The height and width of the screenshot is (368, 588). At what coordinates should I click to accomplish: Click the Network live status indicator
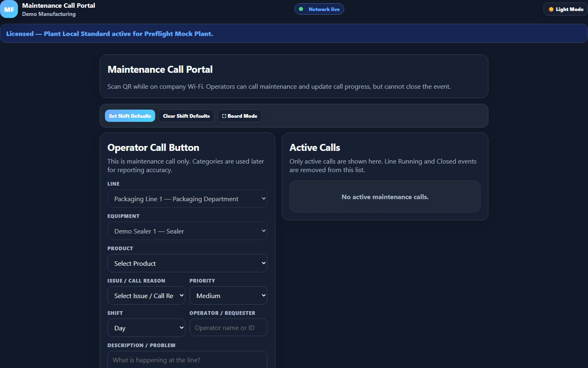[x=319, y=9]
